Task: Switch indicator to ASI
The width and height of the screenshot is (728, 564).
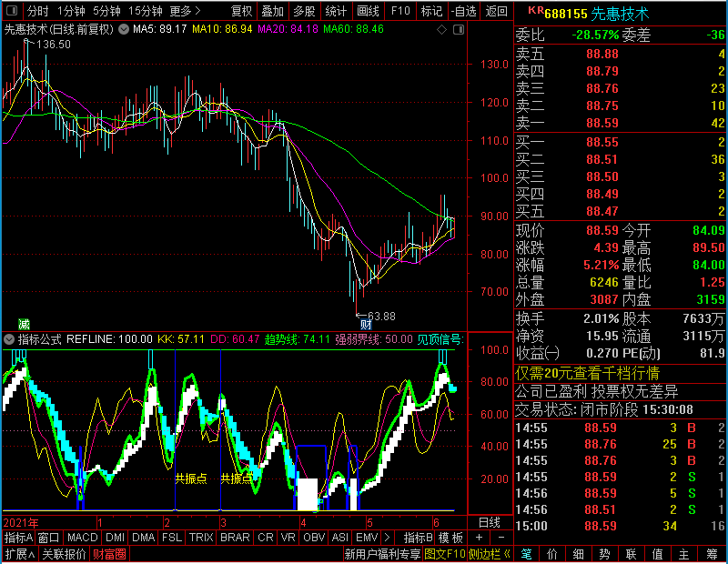Action: coord(339,538)
